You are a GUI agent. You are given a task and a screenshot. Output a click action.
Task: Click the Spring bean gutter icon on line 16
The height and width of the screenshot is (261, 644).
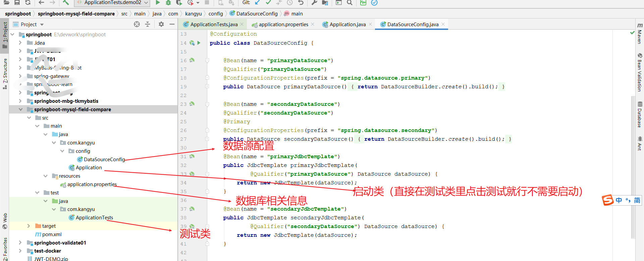pyautogui.click(x=192, y=60)
